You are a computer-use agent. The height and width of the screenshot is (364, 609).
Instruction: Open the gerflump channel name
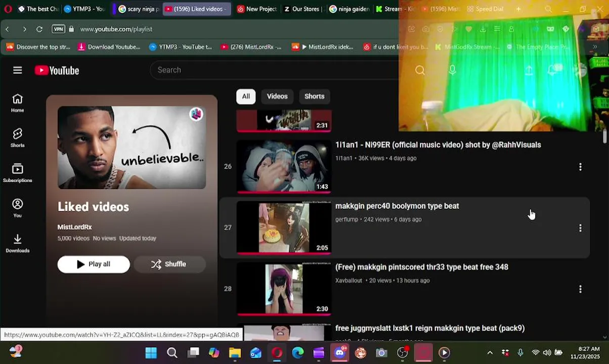(x=346, y=219)
